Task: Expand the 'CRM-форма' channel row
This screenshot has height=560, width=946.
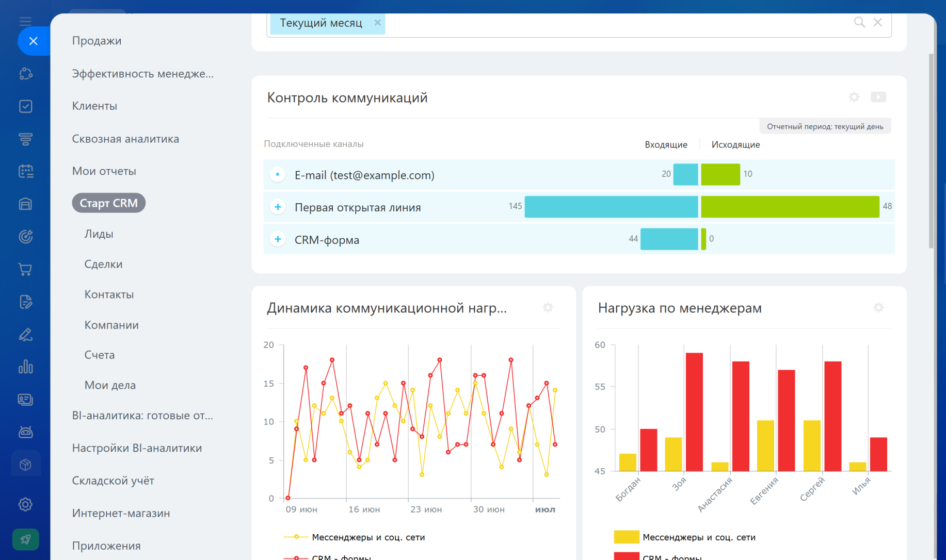Action: 278,240
